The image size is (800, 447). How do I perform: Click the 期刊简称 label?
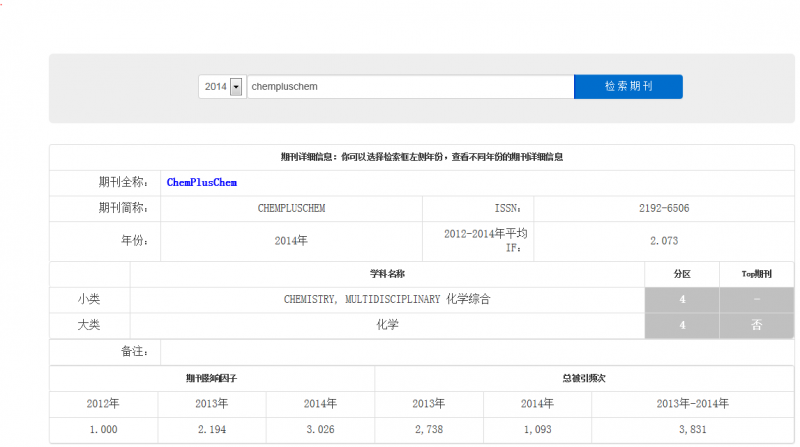[123, 208]
